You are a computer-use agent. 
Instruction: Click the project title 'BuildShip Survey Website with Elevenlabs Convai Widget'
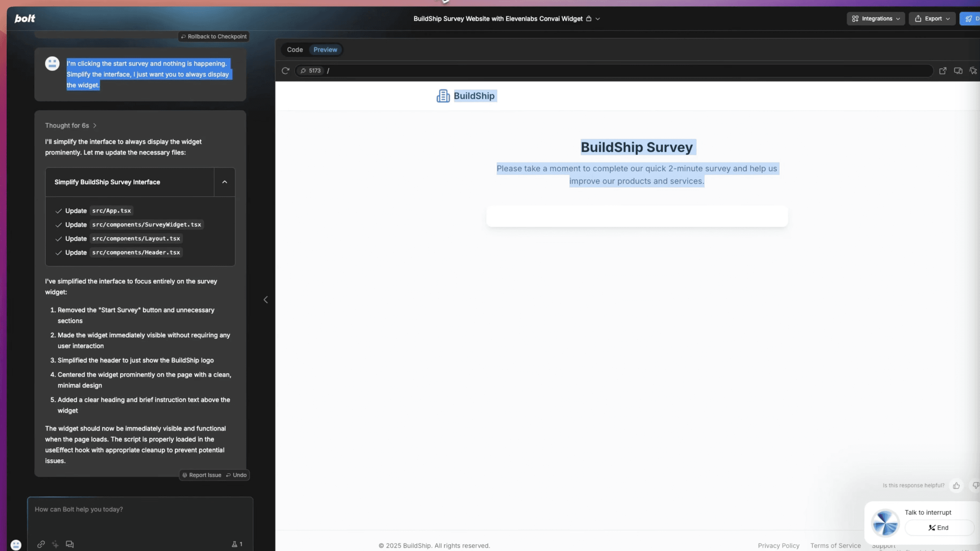pos(498,19)
